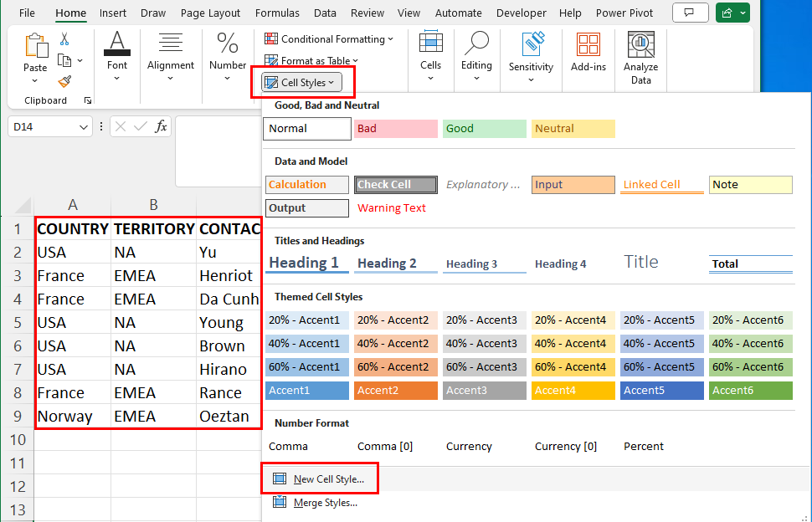Viewport: 812px width, 522px height.
Task: Open the File menu
Action: tap(27, 13)
